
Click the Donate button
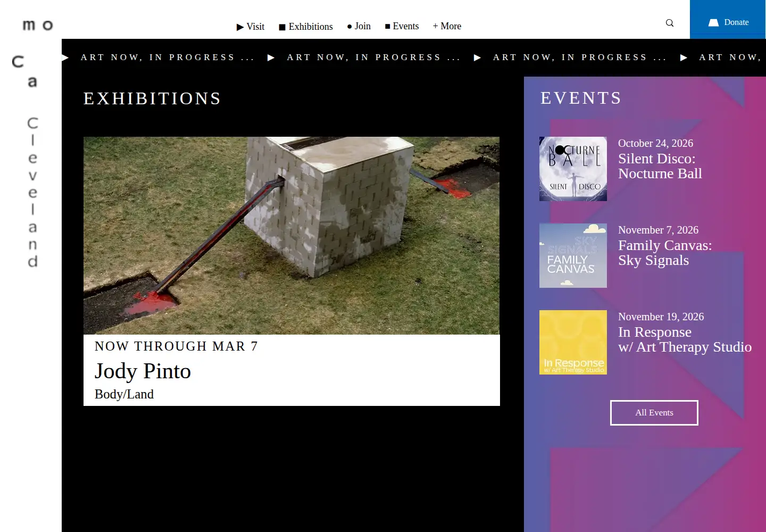pyautogui.click(x=728, y=20)
